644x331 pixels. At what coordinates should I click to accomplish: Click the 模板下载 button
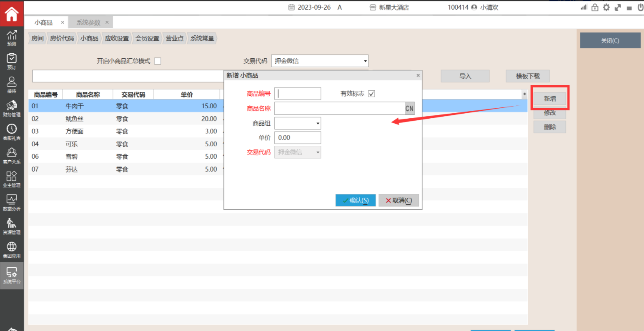tap(527, 76)
